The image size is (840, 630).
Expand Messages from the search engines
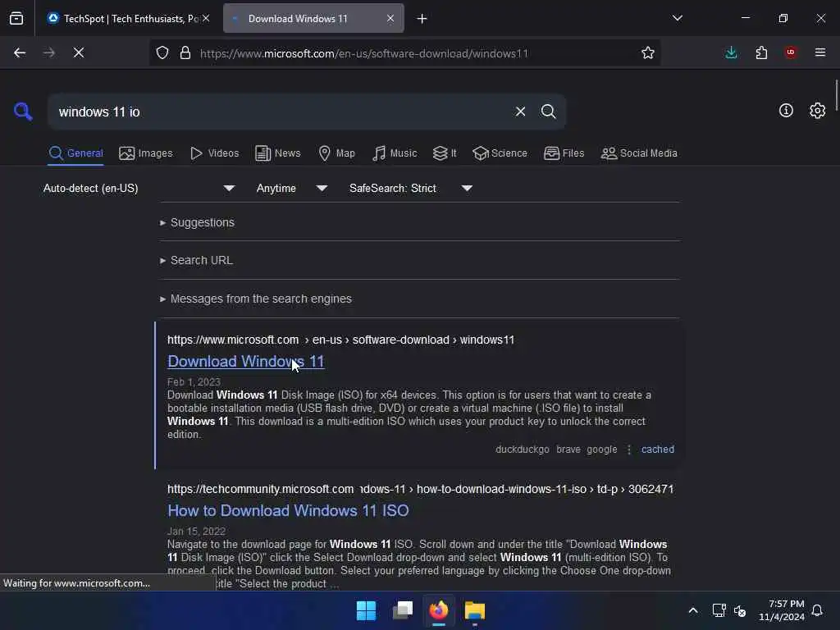256,299
